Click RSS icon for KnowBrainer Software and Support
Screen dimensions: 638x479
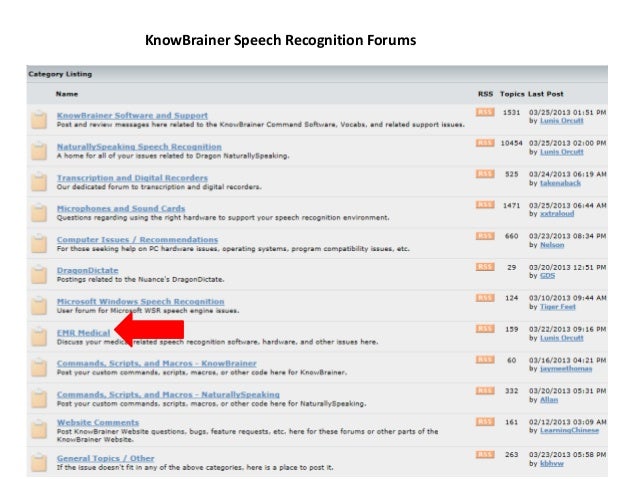[485, 112]
